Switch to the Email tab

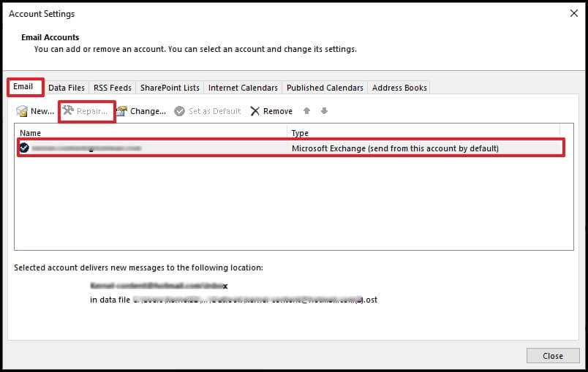(x=23, y=87)
